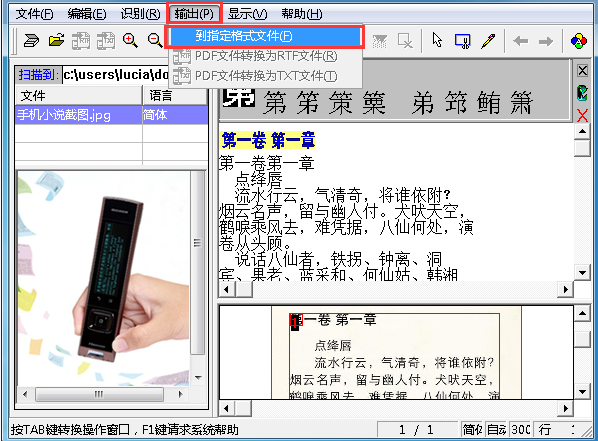
Task: Select the arrow pointer tool
Action: point(437,40)
